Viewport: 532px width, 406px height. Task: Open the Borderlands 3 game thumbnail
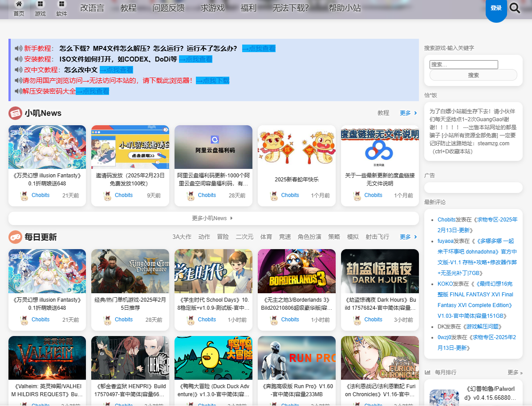pos(296,271)
